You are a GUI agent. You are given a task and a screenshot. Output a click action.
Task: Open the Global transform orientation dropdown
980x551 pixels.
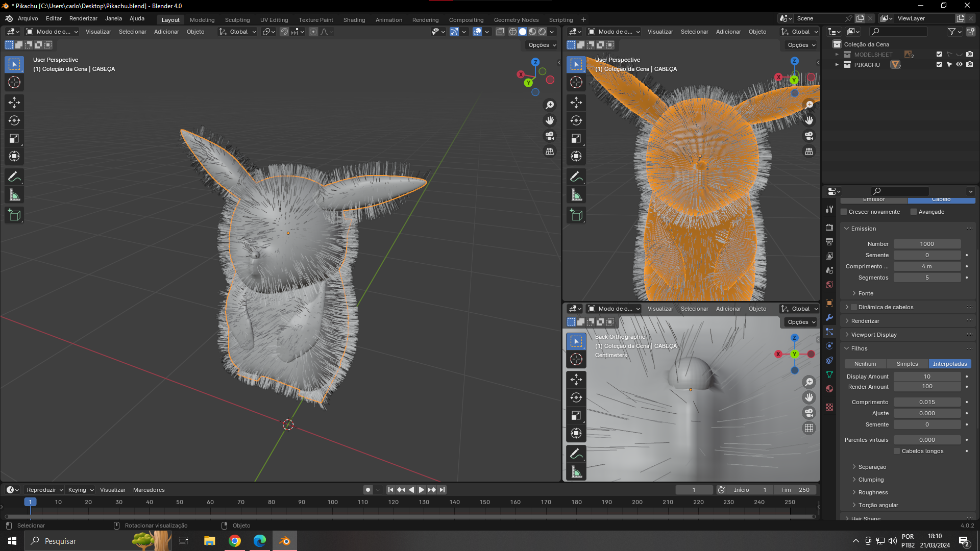coord(238,32)
